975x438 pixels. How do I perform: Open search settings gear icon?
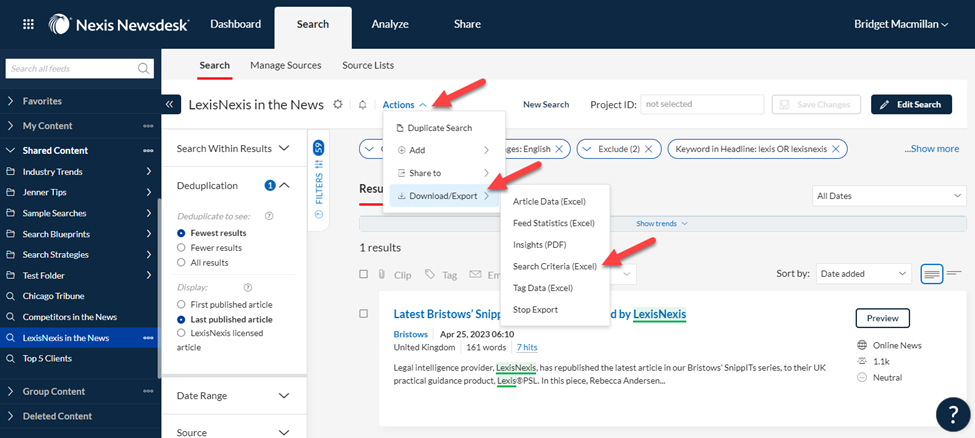tap(338, 105)
